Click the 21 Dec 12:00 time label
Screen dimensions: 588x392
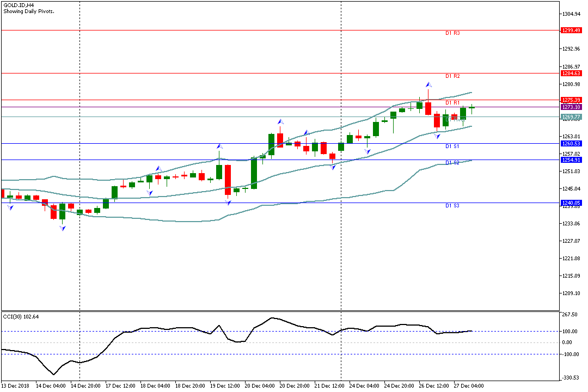pyautogui.click(x=329, y=386)
